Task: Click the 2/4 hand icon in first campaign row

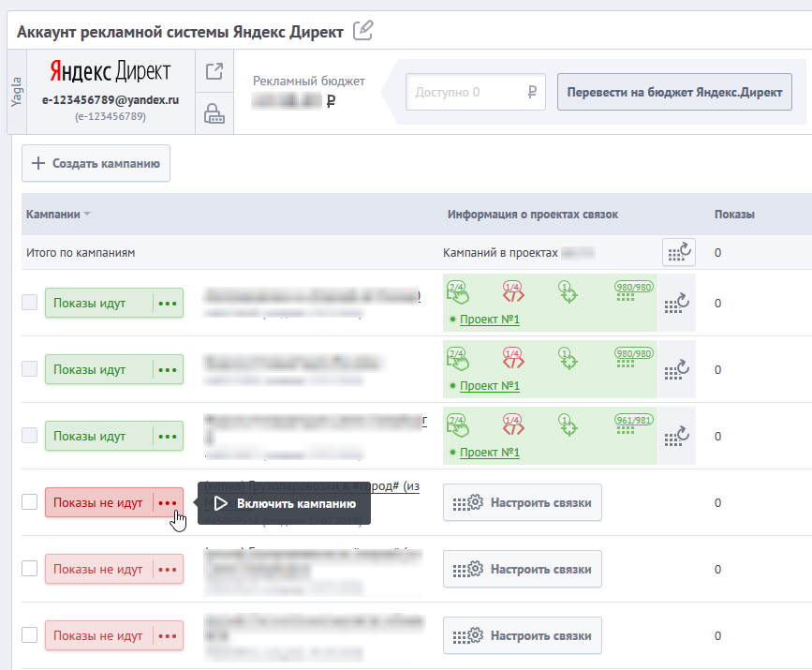Action: [x=457, y=292]
